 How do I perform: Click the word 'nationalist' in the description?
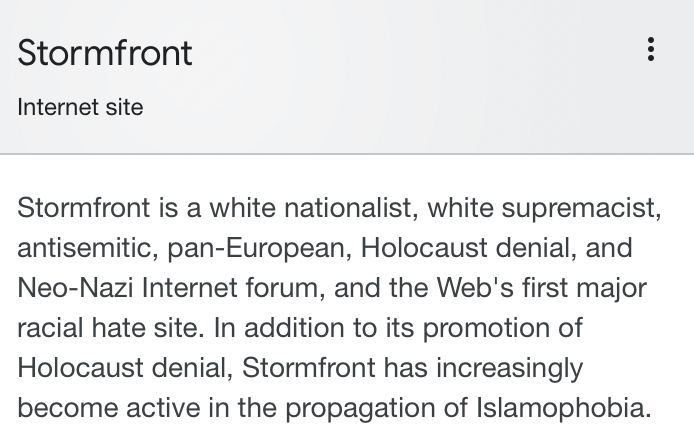(x=351, y=208)
